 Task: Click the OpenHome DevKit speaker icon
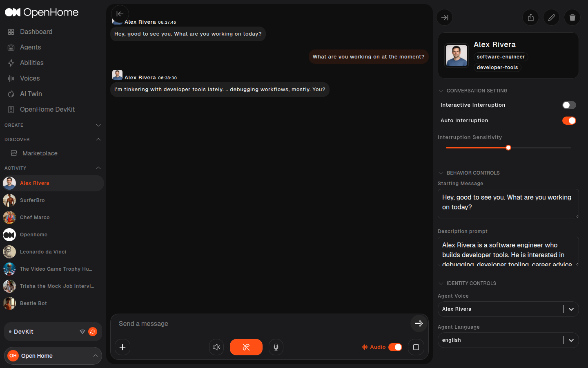11,110
